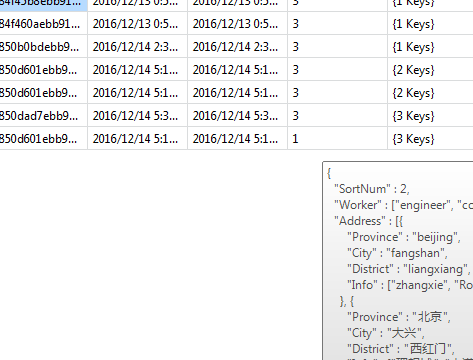Viewport: 473px width, 360px height.
Task: Select ID 850d601ebb9 in the row with value 1
Action: click(x=43, y=138)
